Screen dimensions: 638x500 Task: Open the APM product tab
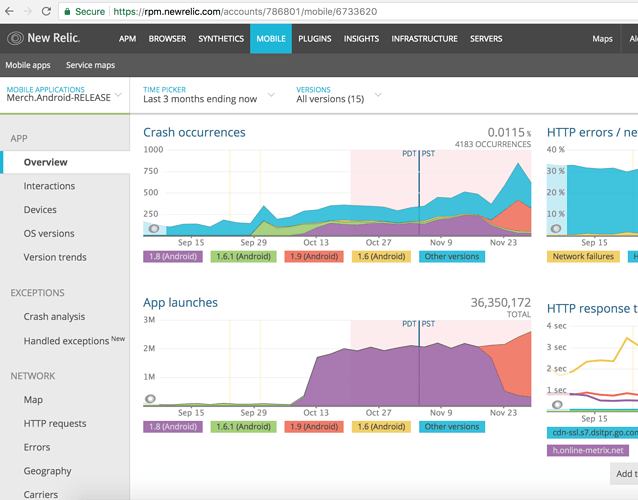point(127,39)
